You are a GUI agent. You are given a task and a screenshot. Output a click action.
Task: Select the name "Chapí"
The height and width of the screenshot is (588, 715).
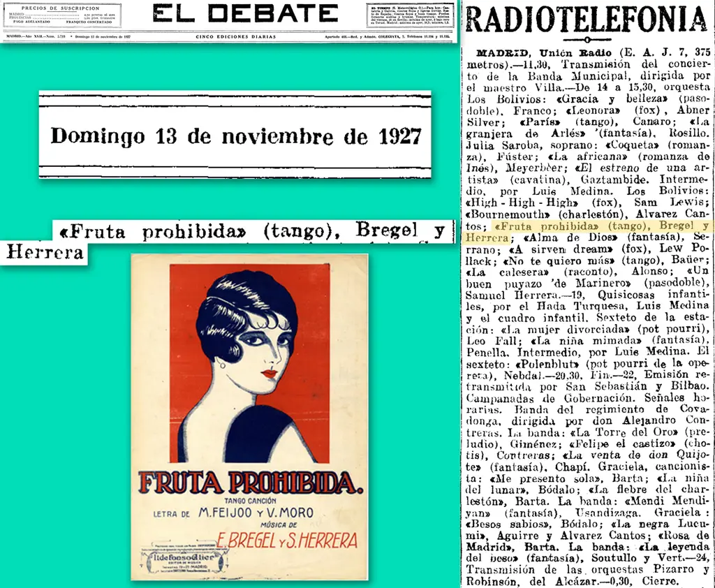573,467
